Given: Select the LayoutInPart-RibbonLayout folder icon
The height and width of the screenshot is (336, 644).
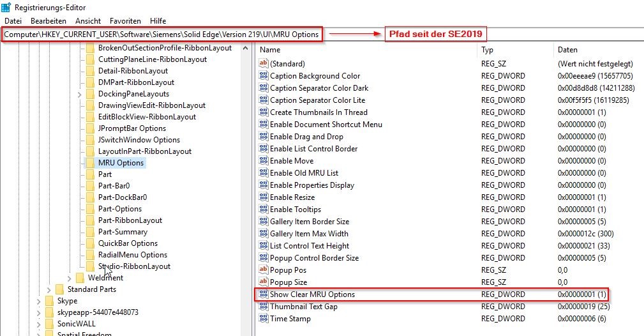Looking at the screenshot, I should click(91, 152).
